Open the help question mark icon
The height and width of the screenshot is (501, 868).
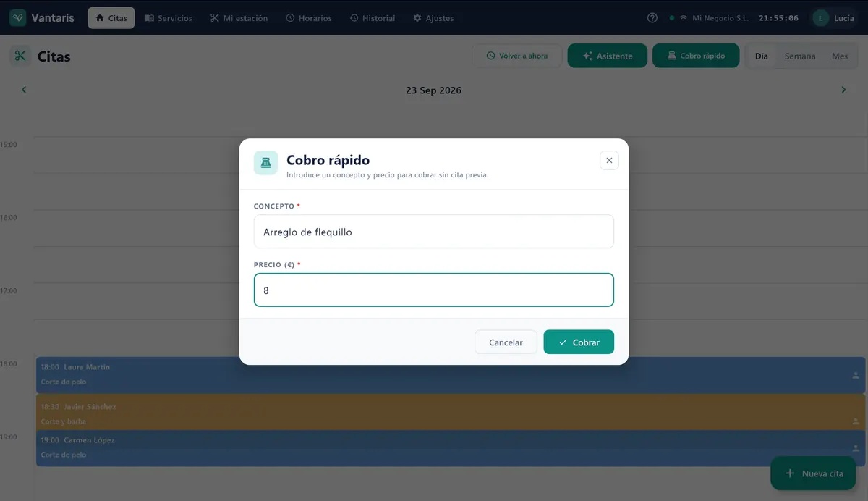click(x=652, y=18)
